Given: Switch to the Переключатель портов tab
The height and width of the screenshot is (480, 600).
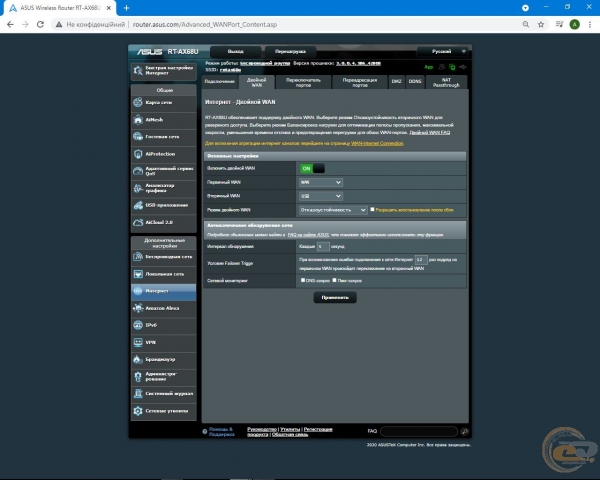Looking at the screenshot, I should point(303,82).
